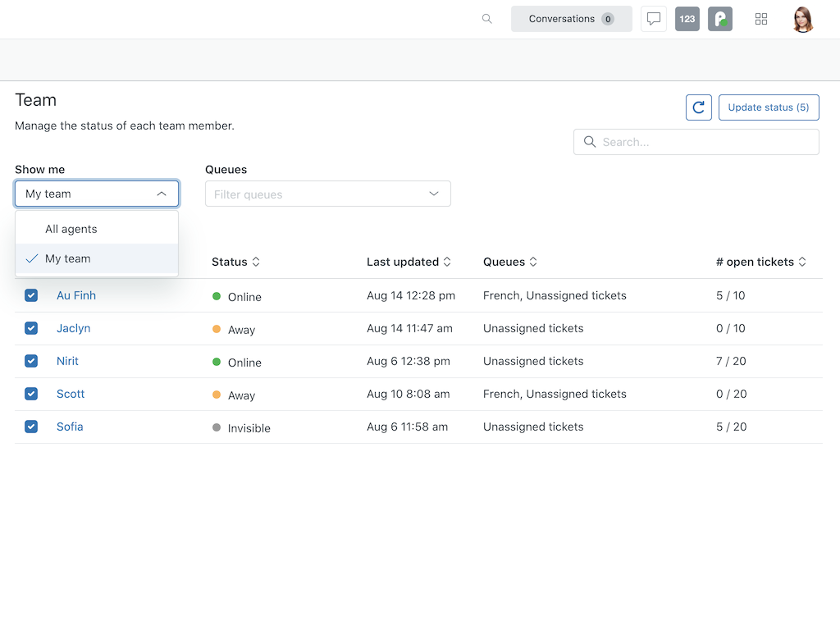The width and height of the screenshot is (840, 630).
Task: Open the apps grid icon
Action: (761, 19)
